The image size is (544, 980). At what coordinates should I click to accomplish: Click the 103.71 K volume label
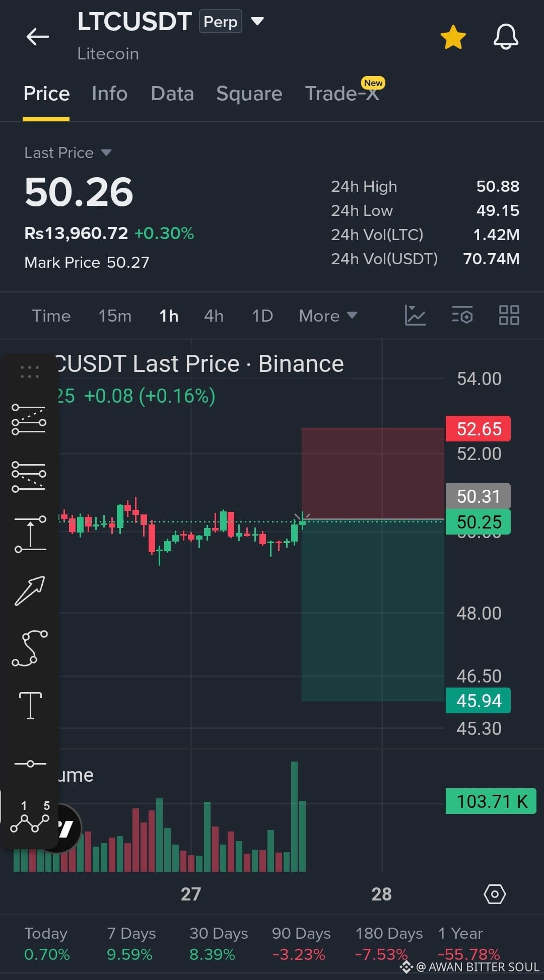pos(491,801)
